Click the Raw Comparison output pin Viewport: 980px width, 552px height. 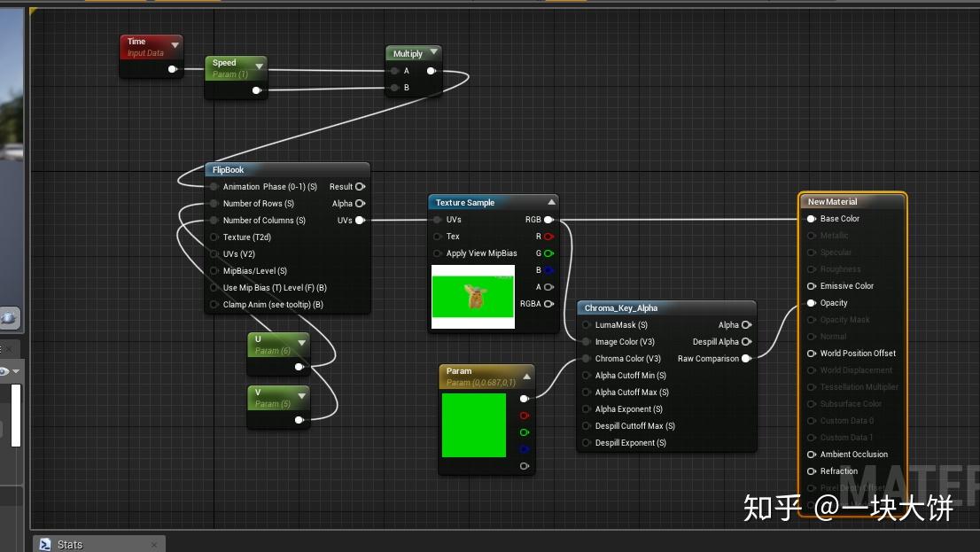pyautogui.click(x=748, y=358)
